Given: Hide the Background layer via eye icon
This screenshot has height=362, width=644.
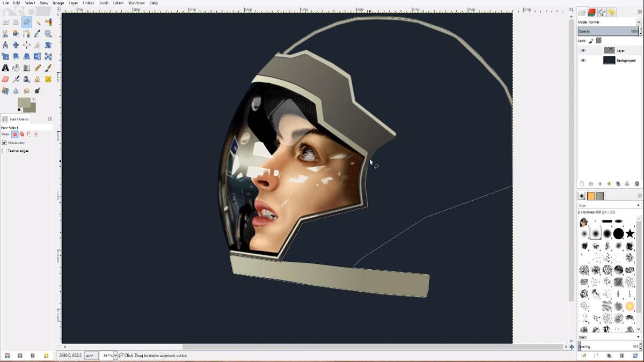Looking at the screenshot, I should (x=583, y=61).
